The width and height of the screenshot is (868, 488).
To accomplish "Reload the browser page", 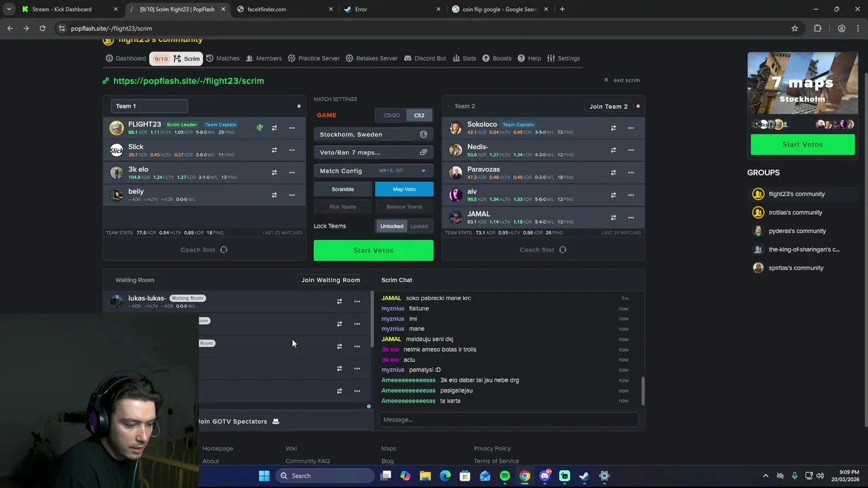I will click(x=42, y=28).
